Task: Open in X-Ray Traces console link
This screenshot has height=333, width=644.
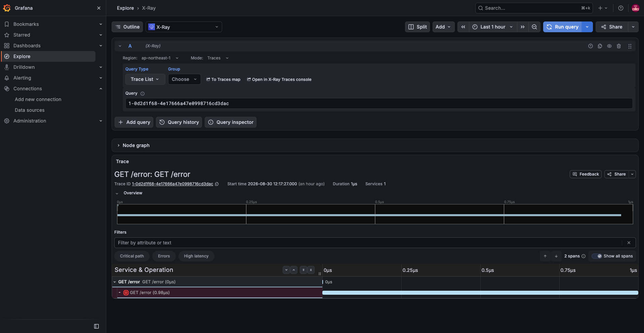Action: 279,80
